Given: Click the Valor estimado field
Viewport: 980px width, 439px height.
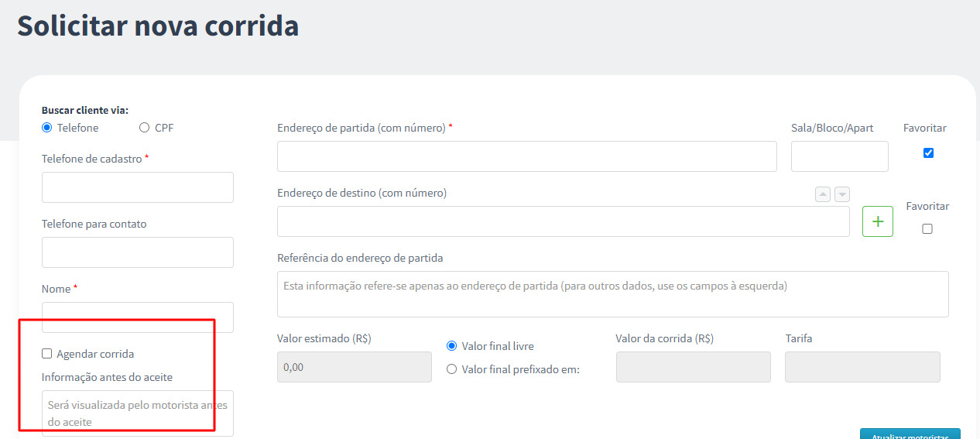Looking at the screenshot, I should [355, 367].
